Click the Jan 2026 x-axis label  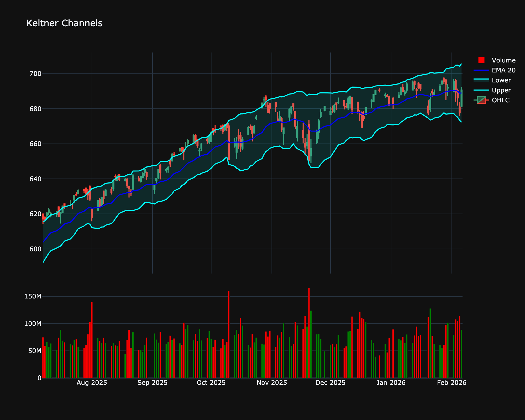click(x=391, y=383)
